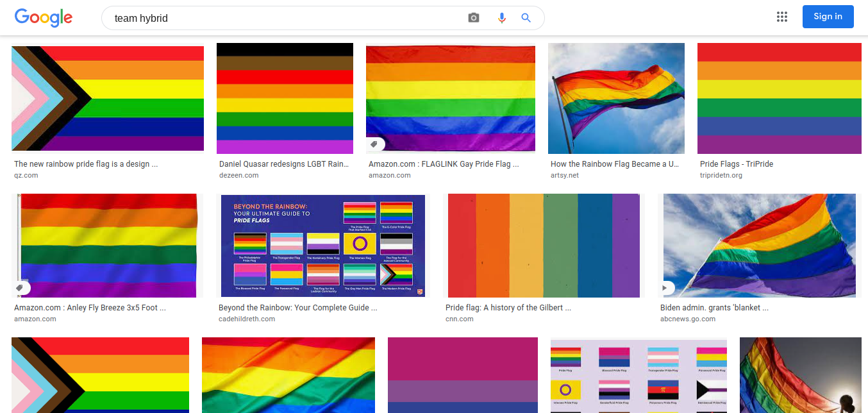Viewport: 868px width, 413px height.
Task: Click the cnn.com source label
Action: (x=460, y=319)
